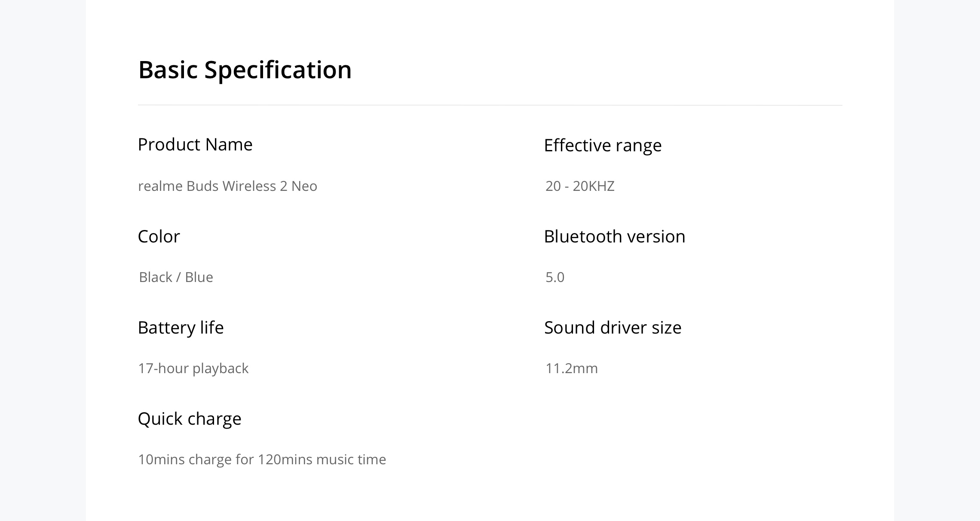
Task: Click the 5.0 Bluetooth value
Action: tap(555, 277)
